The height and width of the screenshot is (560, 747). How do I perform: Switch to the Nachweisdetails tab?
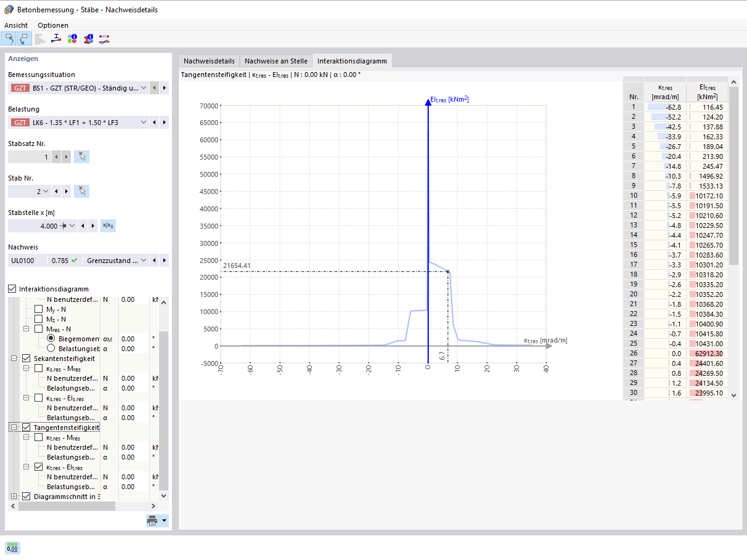click(x=209, y=61)
